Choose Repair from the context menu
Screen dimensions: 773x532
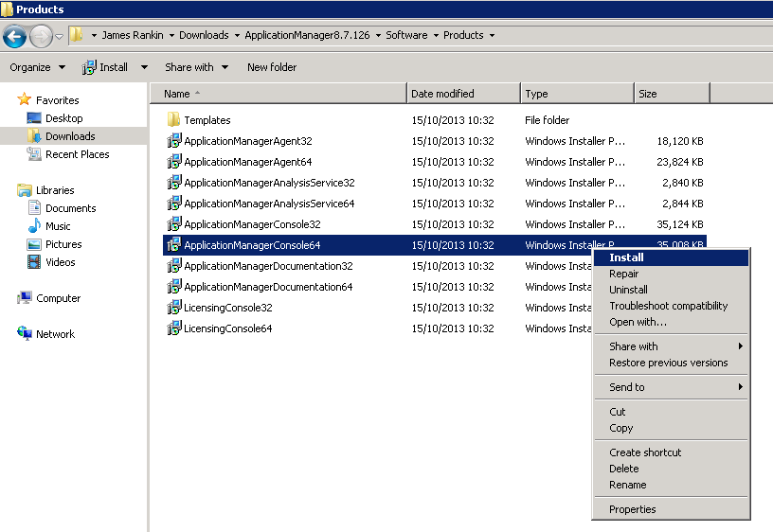[x=671, y=274]
